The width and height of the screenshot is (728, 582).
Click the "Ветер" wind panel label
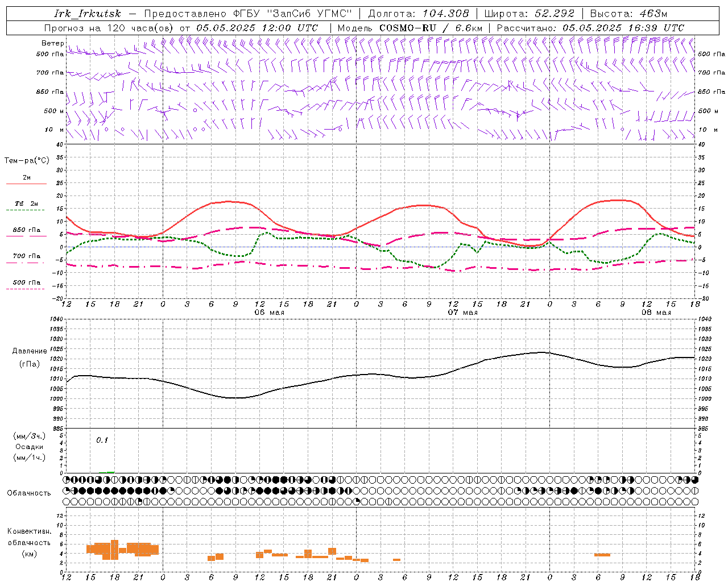53,43
